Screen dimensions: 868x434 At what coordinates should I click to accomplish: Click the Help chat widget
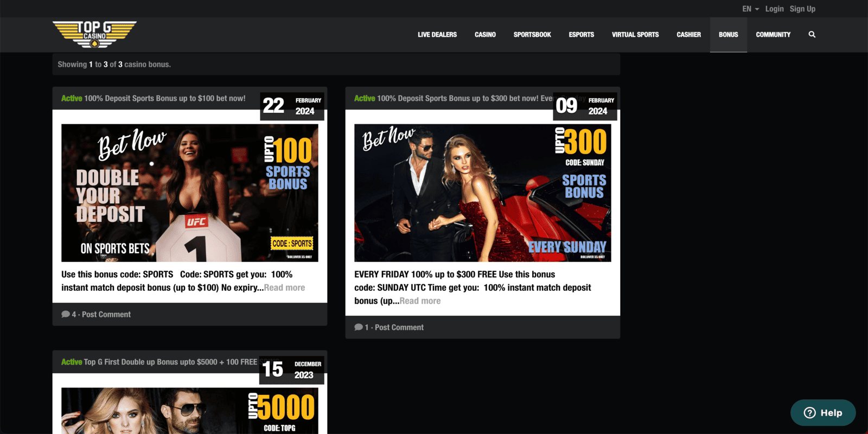822,413
